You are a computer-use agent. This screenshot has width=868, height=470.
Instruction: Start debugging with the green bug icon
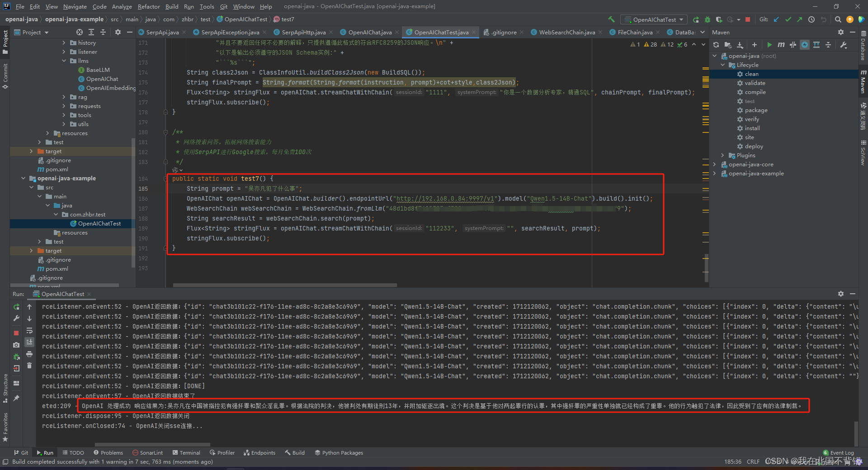[x=708, y=19]
